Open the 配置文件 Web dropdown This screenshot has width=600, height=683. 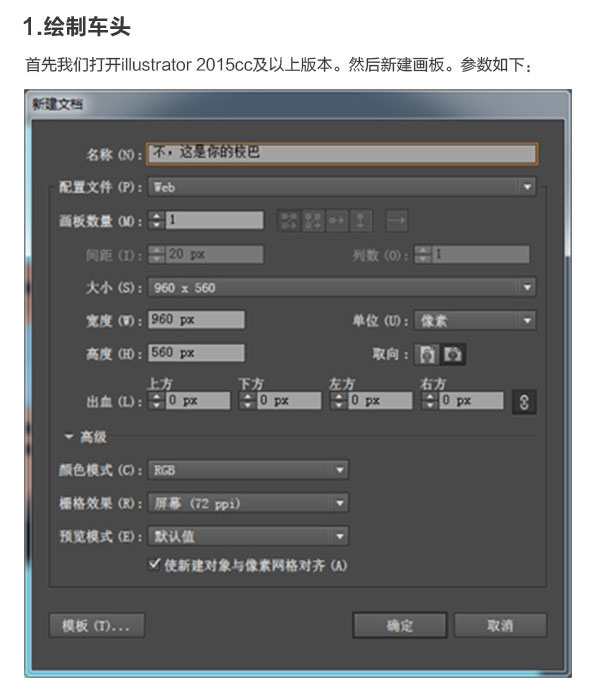coord(342,187)
